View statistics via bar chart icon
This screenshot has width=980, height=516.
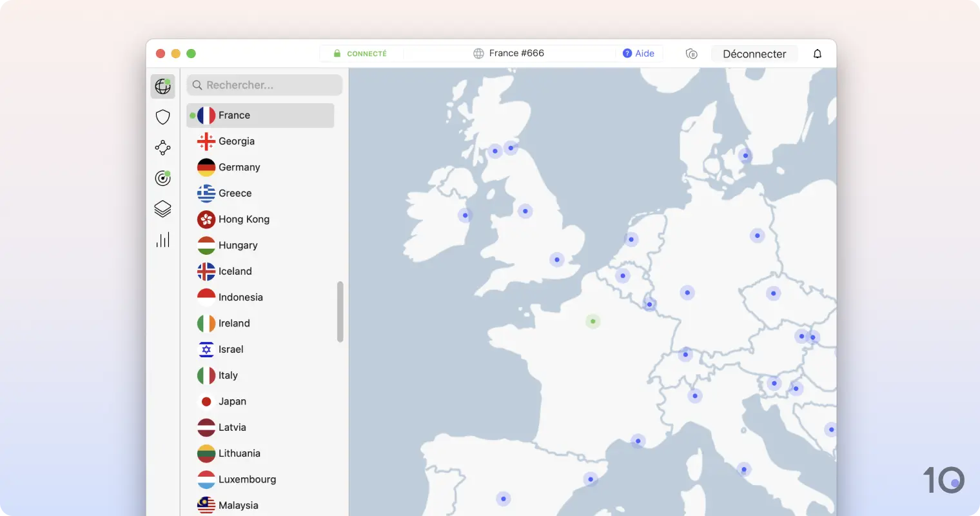coord(162,239)
